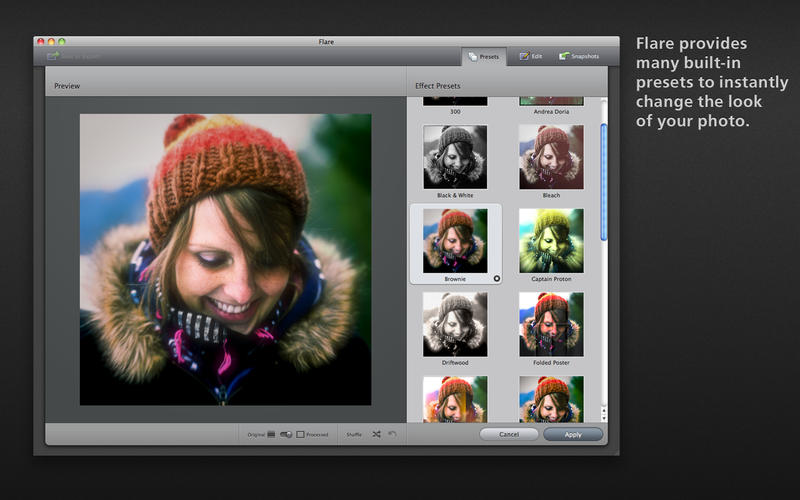The width and height of the screenshot is (800, 500).
Task: Click the scrollbar down arrow in presets
Action: (604, 418)
